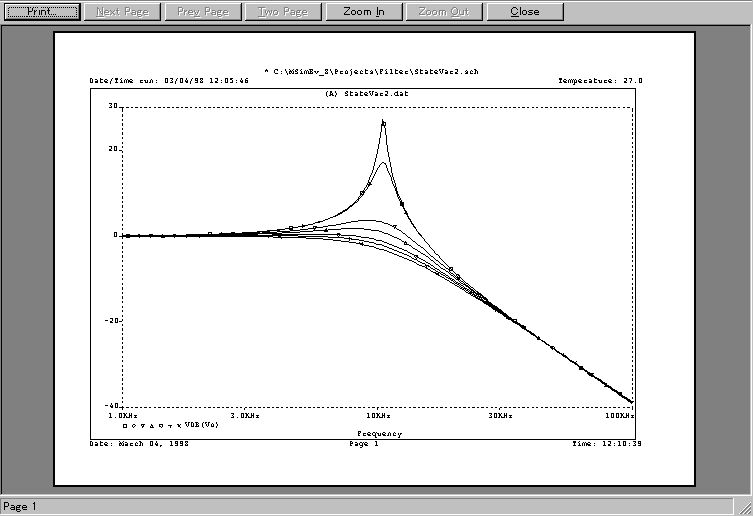Click the Print... button
This screenshot has height=516, width=753.
point(42,12)
